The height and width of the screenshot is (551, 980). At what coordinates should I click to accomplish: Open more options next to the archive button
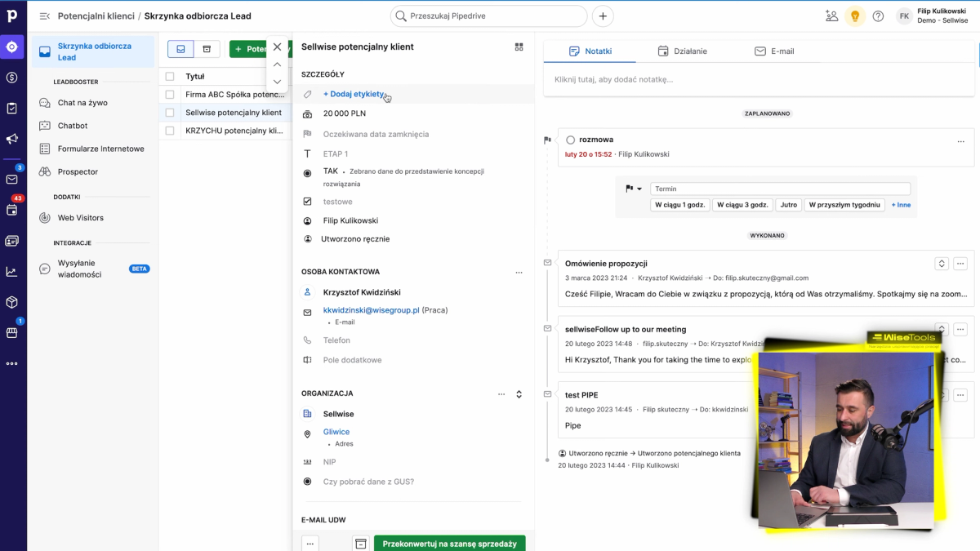[x=310, y=543]
